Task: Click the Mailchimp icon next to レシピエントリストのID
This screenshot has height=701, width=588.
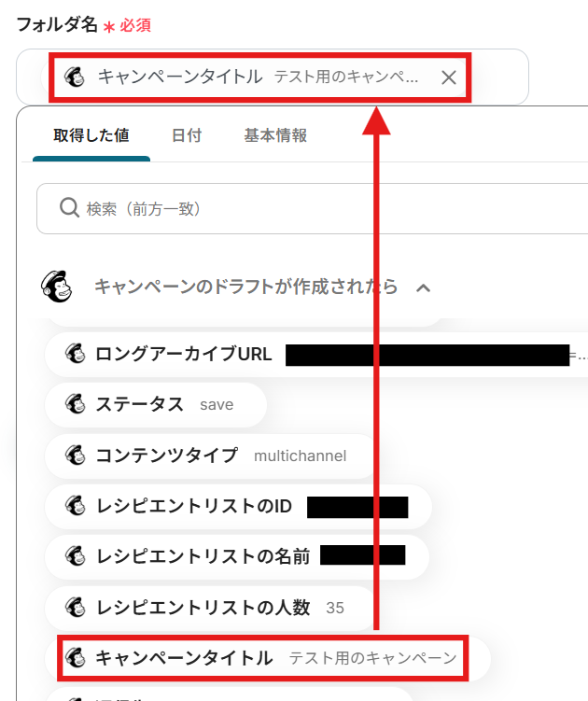Action: coord(75,506)
